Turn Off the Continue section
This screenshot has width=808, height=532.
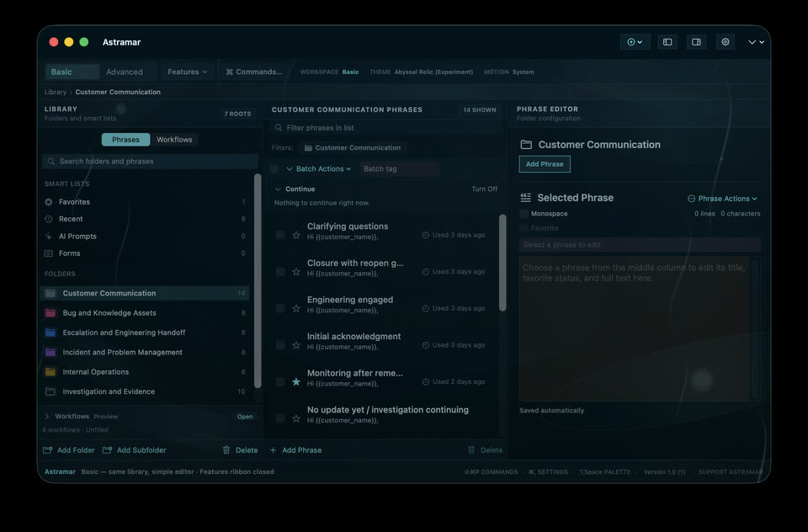point(484,189)
